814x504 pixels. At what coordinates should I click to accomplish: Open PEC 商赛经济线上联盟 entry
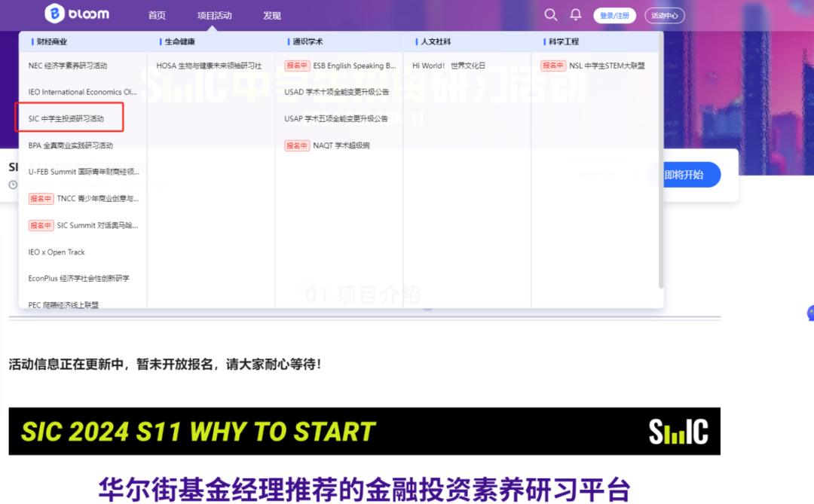click(63, 304)
